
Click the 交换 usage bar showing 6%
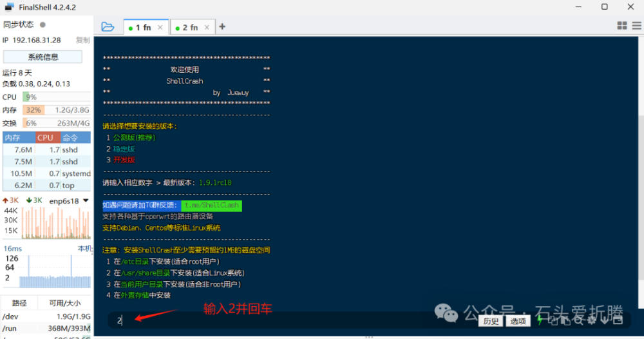tap(57, 123)
